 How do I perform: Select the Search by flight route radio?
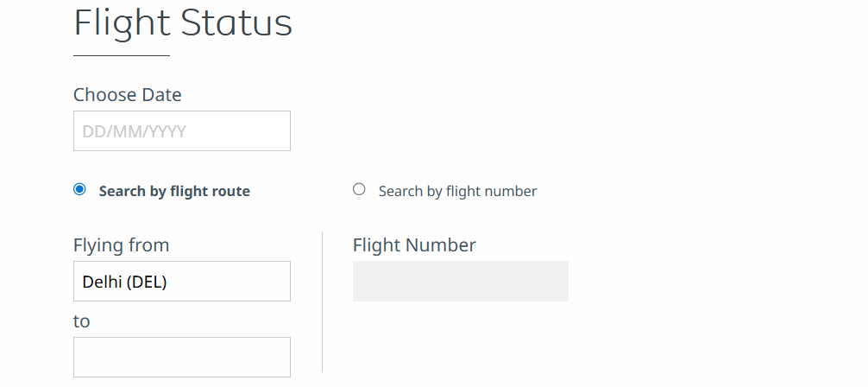[80, 189]
